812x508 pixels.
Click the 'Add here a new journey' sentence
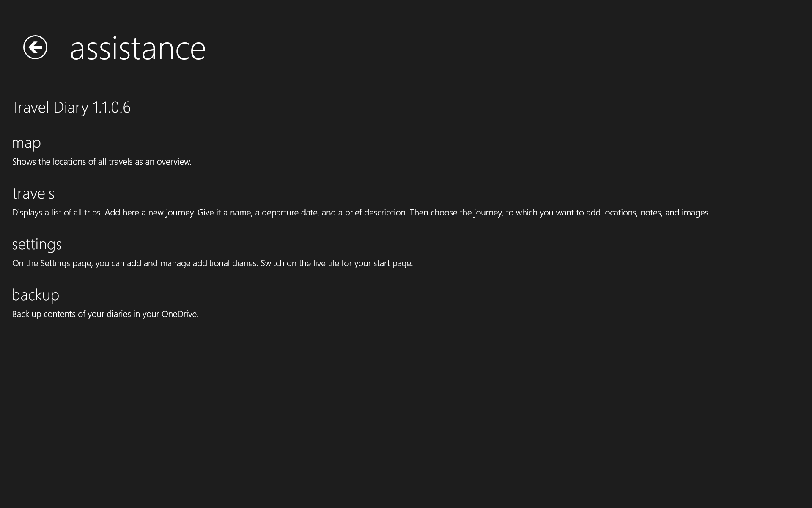150,213
